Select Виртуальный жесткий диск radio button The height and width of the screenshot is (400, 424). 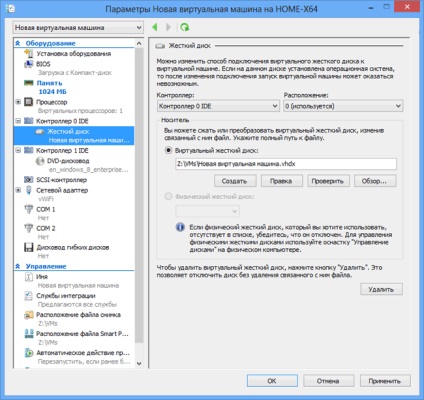tap(168, 150)
